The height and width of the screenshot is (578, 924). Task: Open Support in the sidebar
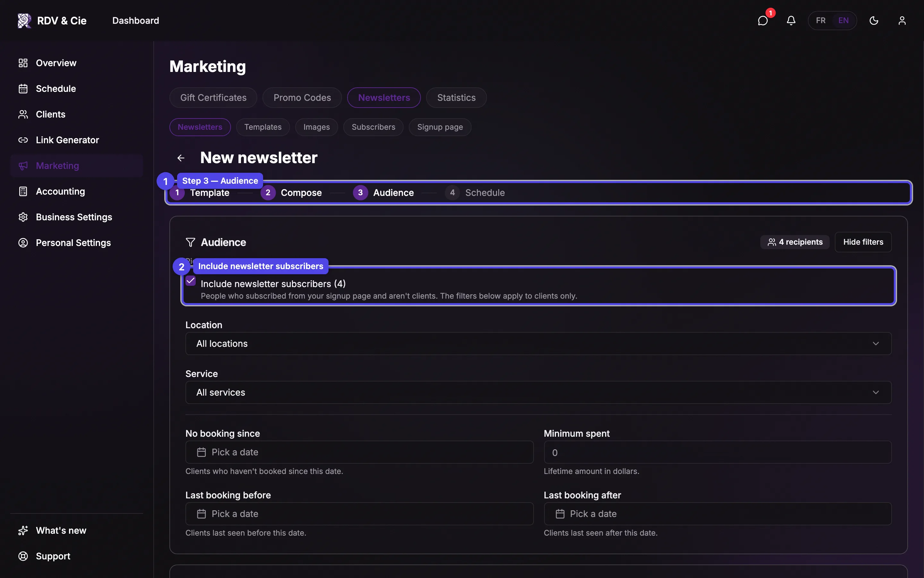[76, 556]
